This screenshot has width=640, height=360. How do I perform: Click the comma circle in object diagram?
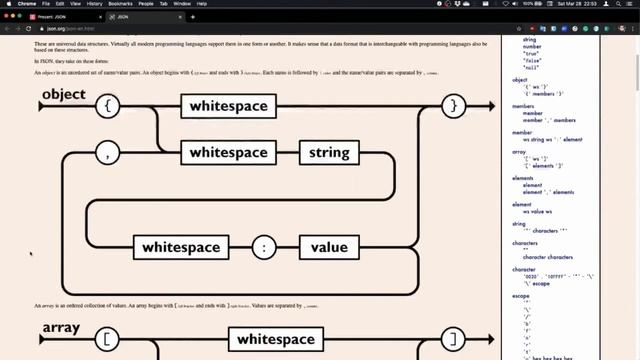point(107,153)
